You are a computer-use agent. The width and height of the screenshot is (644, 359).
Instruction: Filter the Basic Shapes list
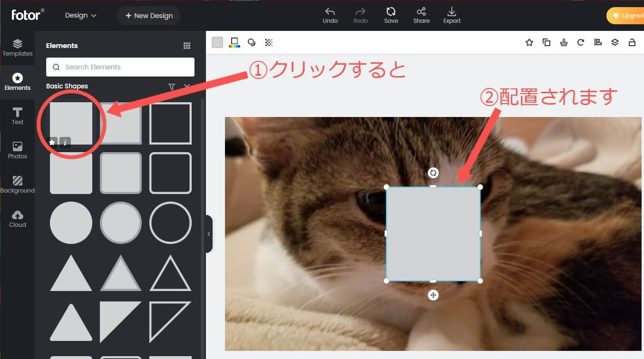(x=172, y=87)
